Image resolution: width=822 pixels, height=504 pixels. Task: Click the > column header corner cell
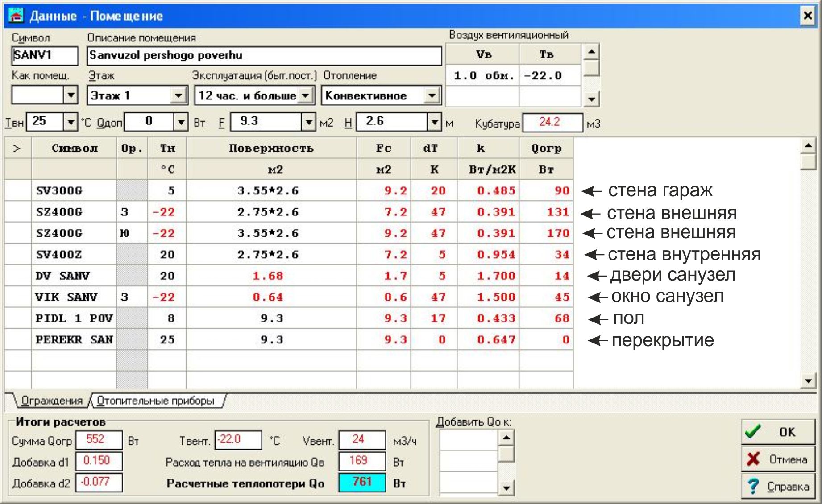tap(17, 148)
